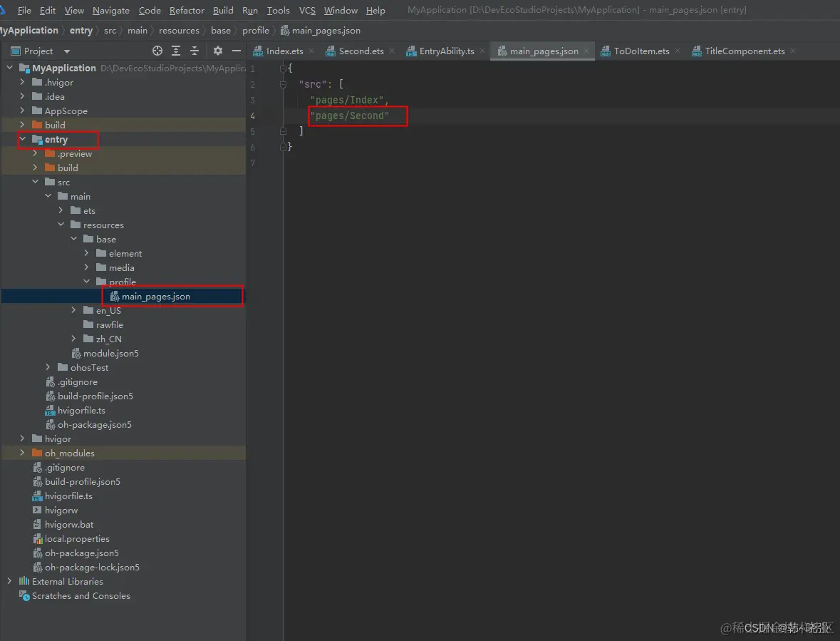Open the View menu

[x=75, y=10]
